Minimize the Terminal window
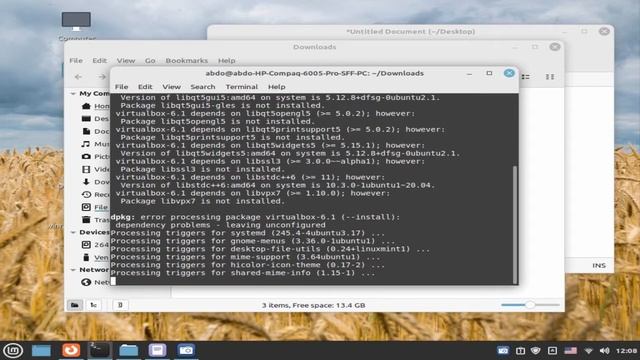This screenshot has width=640, height=360. 469,73
